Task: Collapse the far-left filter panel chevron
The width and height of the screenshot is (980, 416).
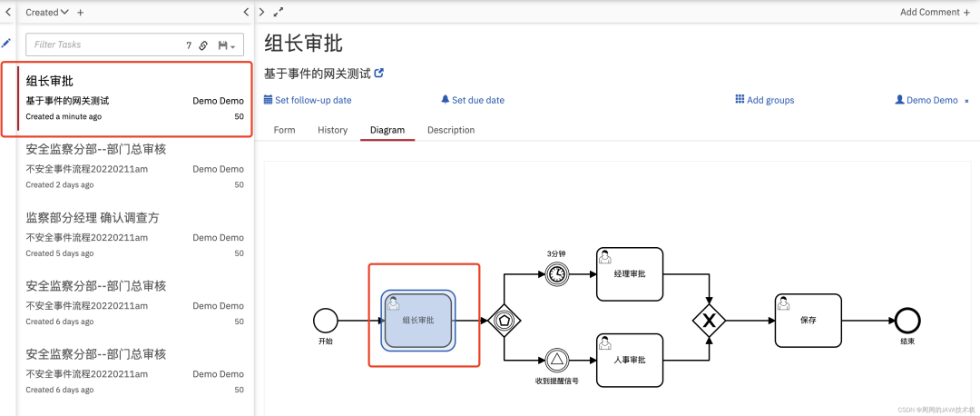Action: 8,12
